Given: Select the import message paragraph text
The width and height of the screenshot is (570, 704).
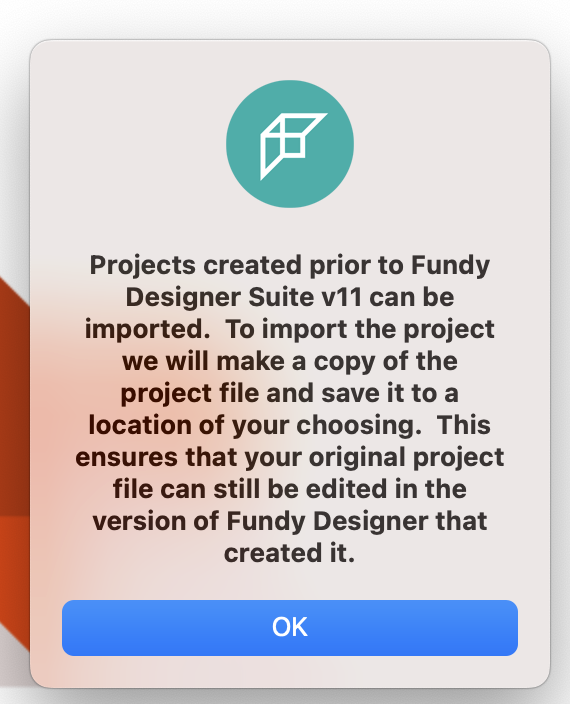Looking at the screenshot, I should [290, 409].
